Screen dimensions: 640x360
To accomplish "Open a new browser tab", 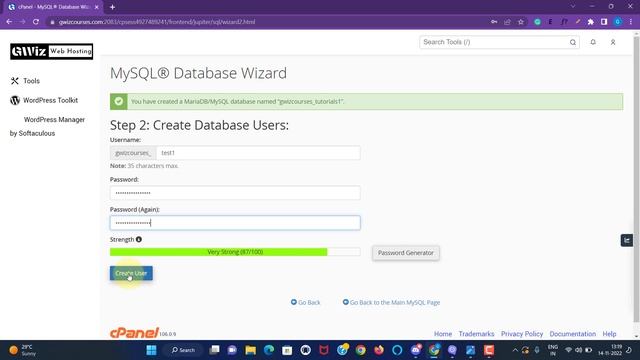I will [x=112, y=7].
